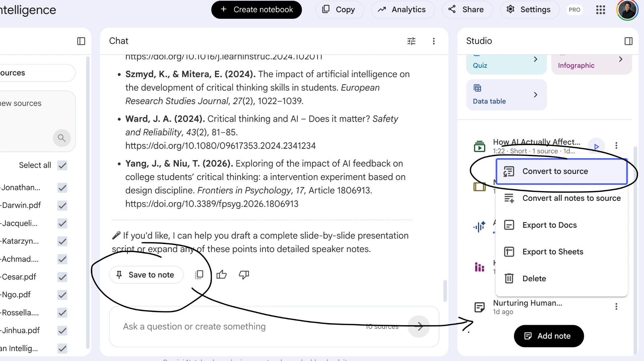Viewport: 644px width, 361px height.
Task: Open options for Nurturing Human note
Action: [x=616, y=306]
